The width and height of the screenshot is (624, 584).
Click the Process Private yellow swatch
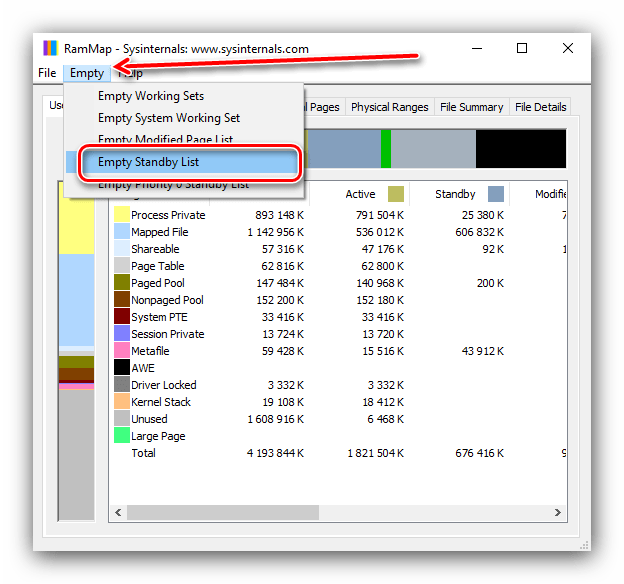[122, 214]
